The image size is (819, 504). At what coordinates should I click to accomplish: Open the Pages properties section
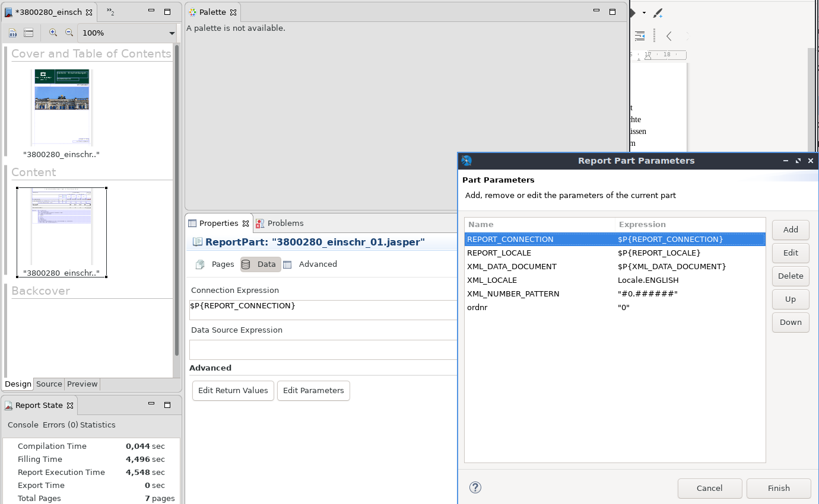pyautogui.click(x=215, y=264)
